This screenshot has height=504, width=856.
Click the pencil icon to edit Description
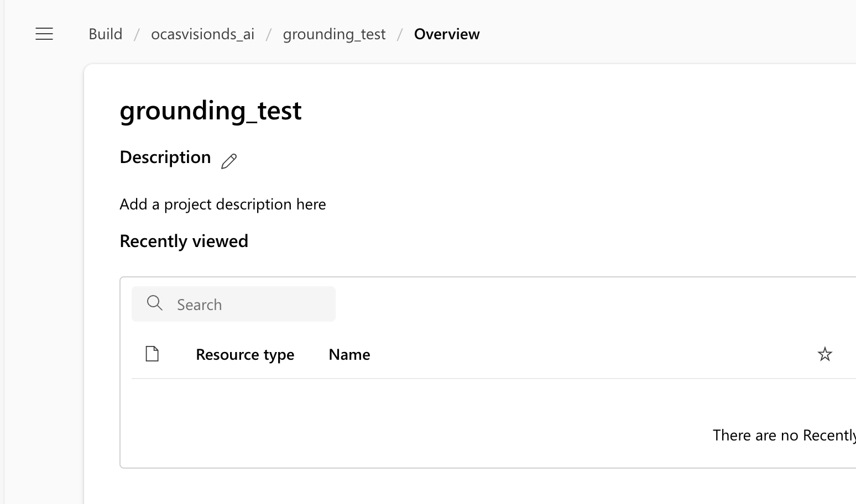pos(229,161)
